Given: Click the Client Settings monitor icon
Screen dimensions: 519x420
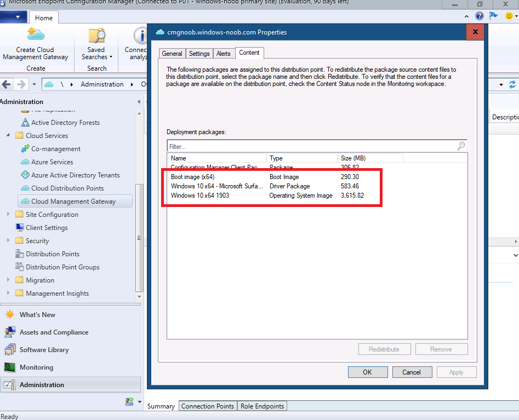Looking at the screenshot, I should tap(20, 228).
